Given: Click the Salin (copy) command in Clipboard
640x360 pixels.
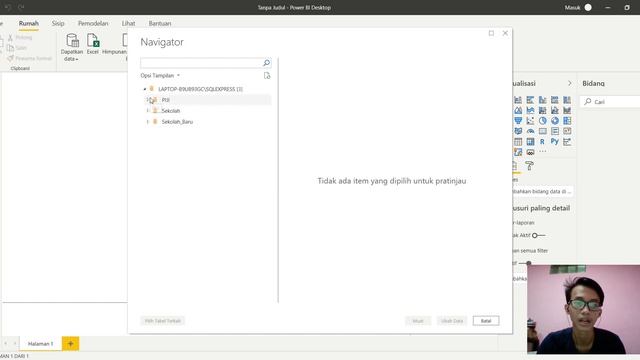Looking at the screenshot, I should click(17, 48).
